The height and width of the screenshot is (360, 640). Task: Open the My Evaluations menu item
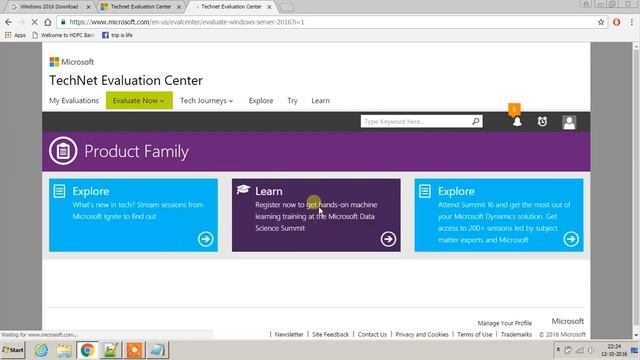[74, 100]
